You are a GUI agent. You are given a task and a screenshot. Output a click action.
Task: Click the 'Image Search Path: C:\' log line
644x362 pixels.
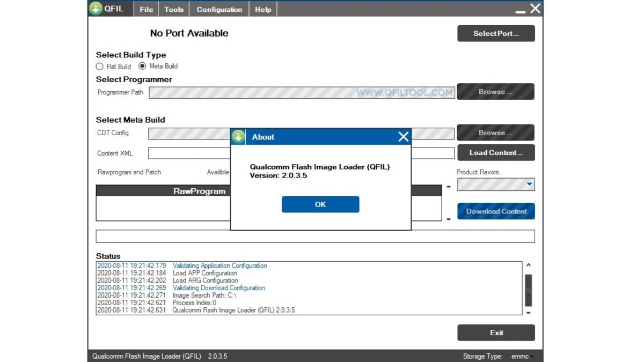(x=204, y=295)
